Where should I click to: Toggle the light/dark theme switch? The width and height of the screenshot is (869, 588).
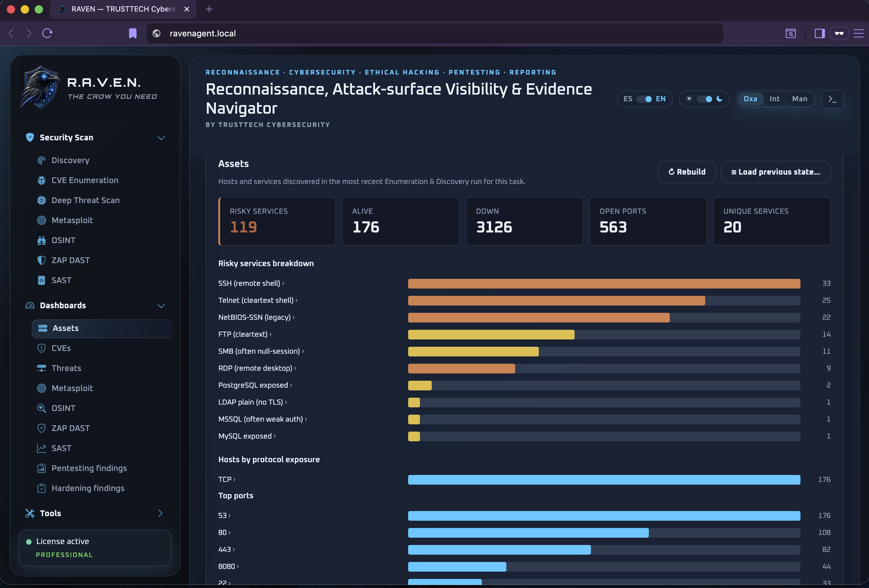tap(704, 99)
